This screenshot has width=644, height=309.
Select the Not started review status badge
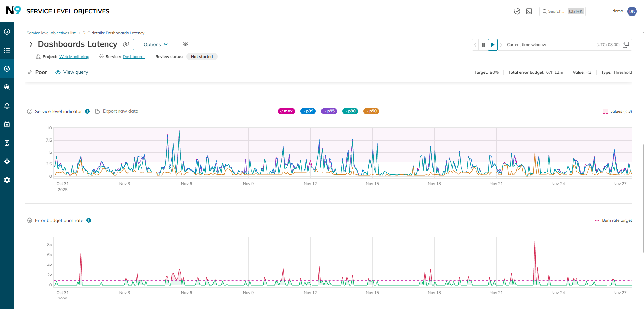(x=202, y=56)
